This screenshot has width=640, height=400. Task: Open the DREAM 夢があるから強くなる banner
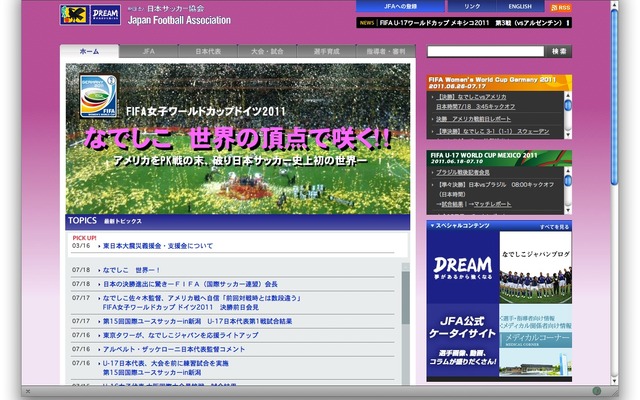463,267
